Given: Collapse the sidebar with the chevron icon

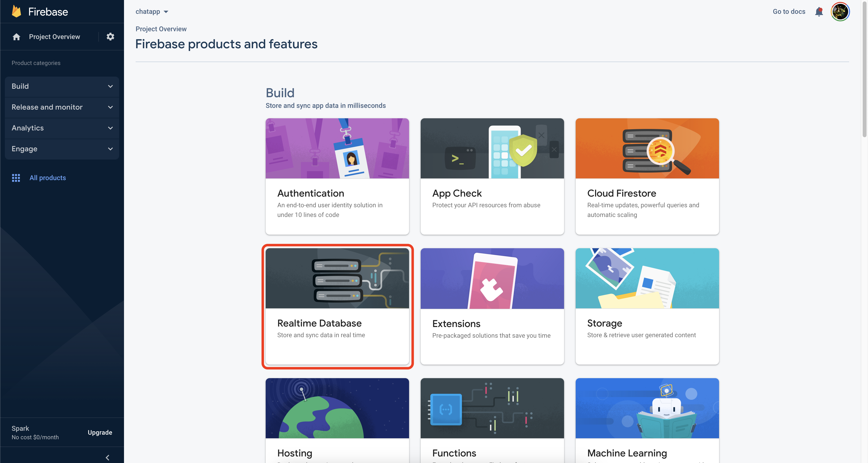Looking at the screenshot, I should pyautogui.click(x=108, y=457).
